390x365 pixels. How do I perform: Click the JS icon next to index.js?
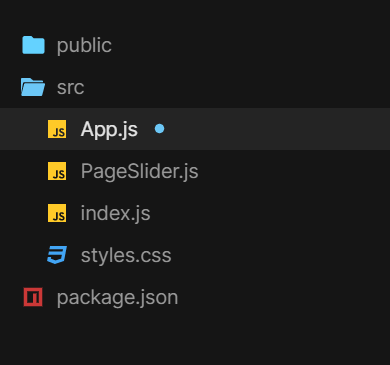pyautogui.click(x=57, y=213)
